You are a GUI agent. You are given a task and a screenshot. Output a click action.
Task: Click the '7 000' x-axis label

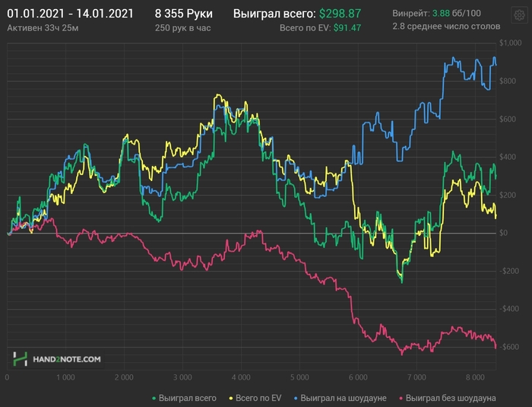pyautogui.click(x=416, y=377)
